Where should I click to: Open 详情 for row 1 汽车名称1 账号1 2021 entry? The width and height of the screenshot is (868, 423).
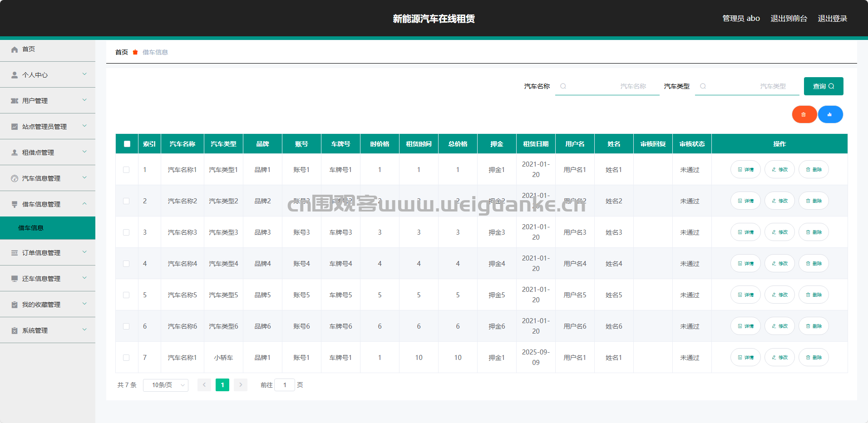[x=745, y=169]
